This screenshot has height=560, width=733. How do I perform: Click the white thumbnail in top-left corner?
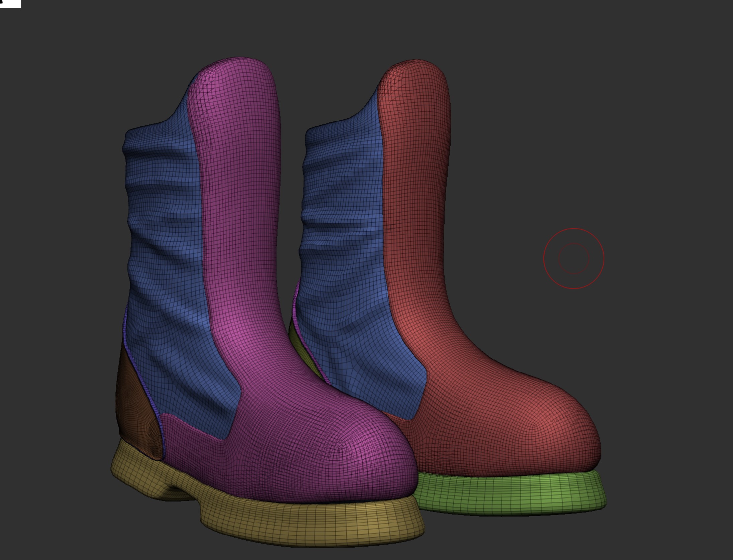[10, 3]
